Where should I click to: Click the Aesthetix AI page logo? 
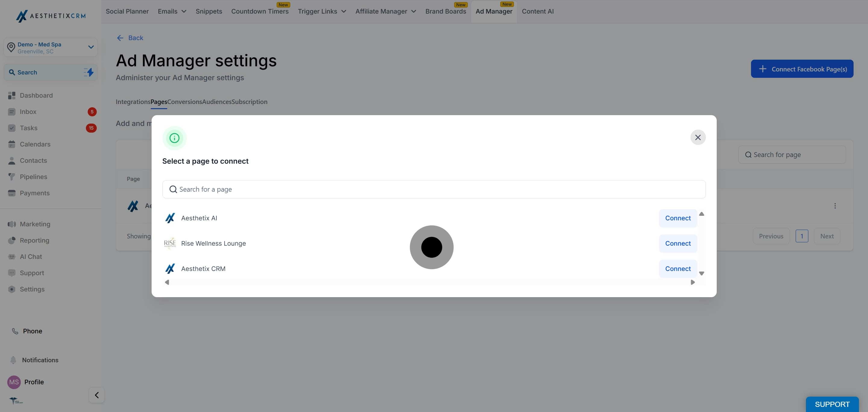click(170, 218)
